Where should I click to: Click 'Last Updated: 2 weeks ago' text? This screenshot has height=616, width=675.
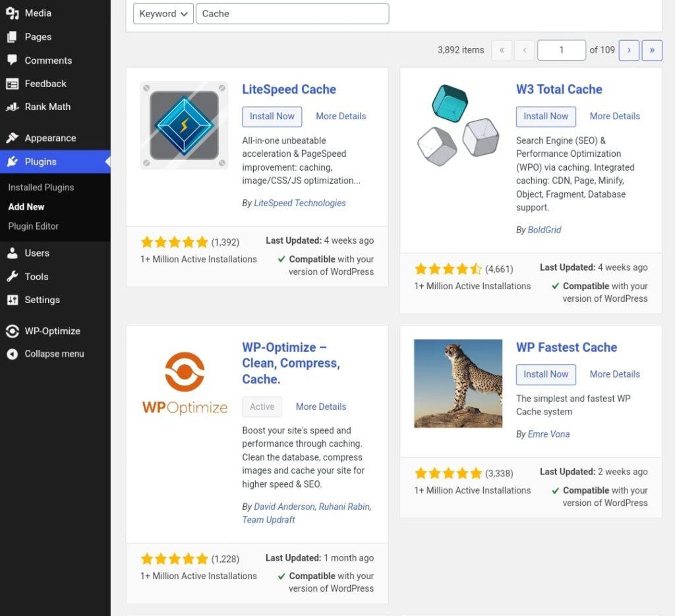coord(594,472)
